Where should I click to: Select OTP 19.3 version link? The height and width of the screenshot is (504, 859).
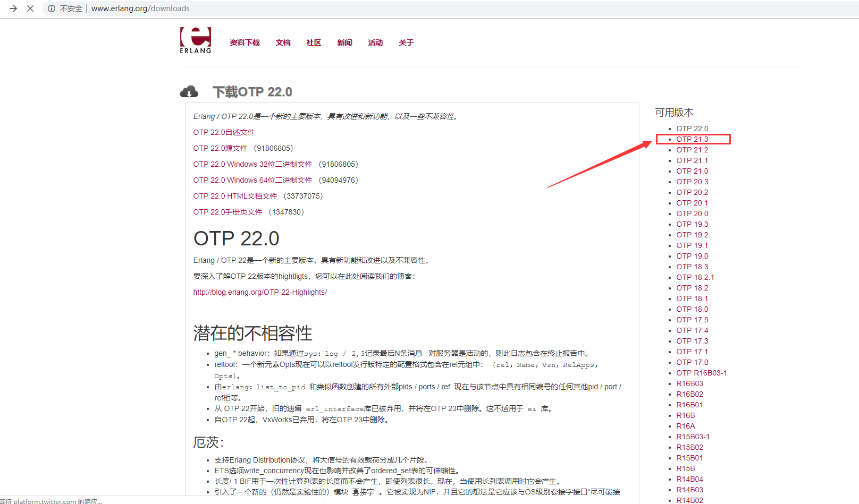tap(692, 224)
